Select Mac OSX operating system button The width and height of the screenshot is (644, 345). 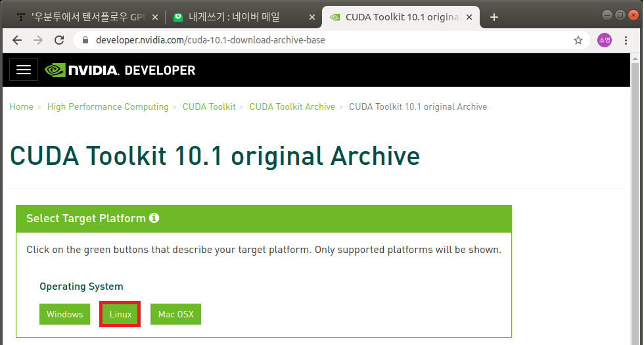click(176, 314)
